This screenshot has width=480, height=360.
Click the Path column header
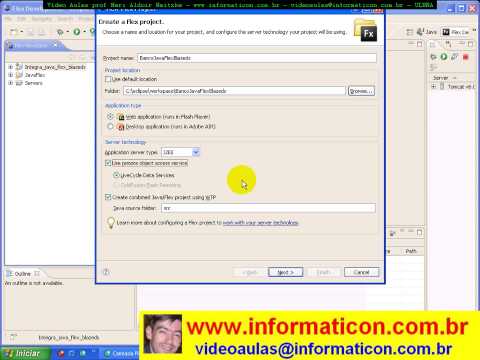pyautogui.click(x=411, y=251)
